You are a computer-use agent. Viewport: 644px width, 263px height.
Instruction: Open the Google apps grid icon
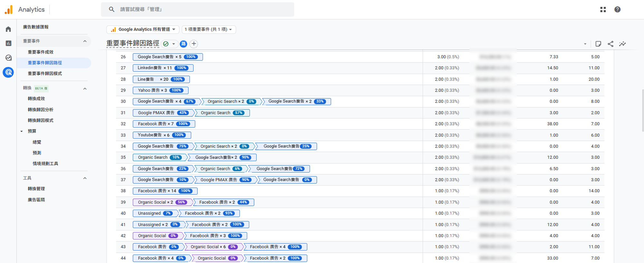[x=603, y=10]
